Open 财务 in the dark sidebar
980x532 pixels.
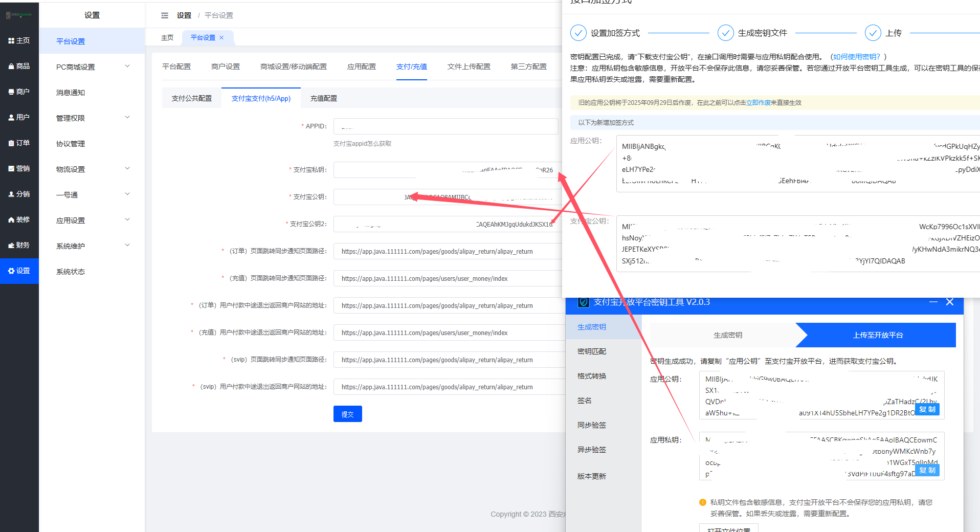coord(19,245)
